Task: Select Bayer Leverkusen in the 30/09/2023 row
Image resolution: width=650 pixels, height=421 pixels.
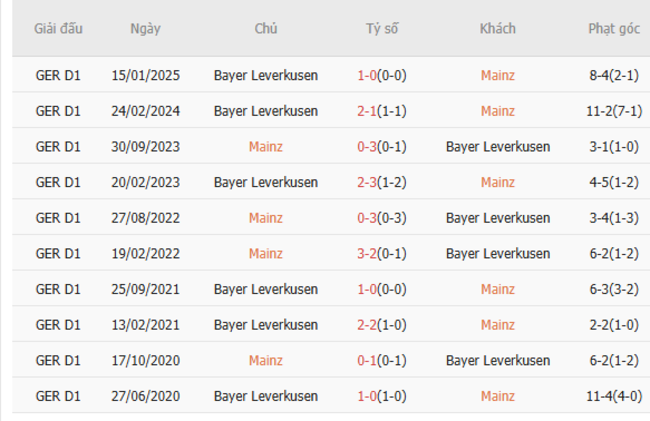Action: [x=497, y=146]
